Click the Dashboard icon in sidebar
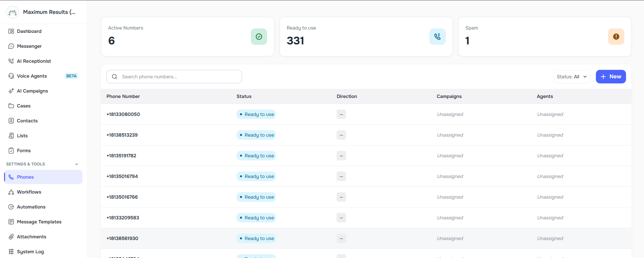 (x=11, y=31)
